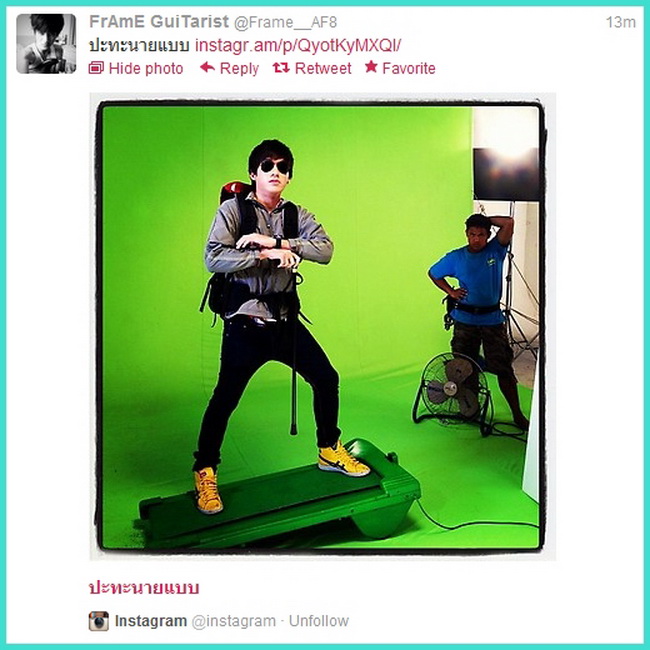Click the Favorite star icon

[x=371, y=67]
